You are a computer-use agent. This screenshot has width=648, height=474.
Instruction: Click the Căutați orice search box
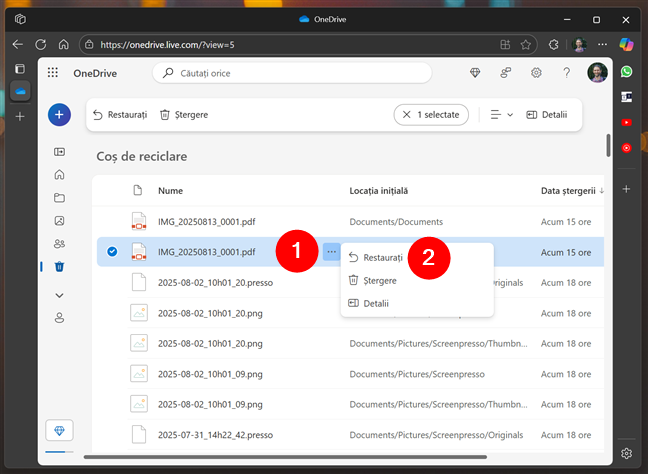[292, 73]
